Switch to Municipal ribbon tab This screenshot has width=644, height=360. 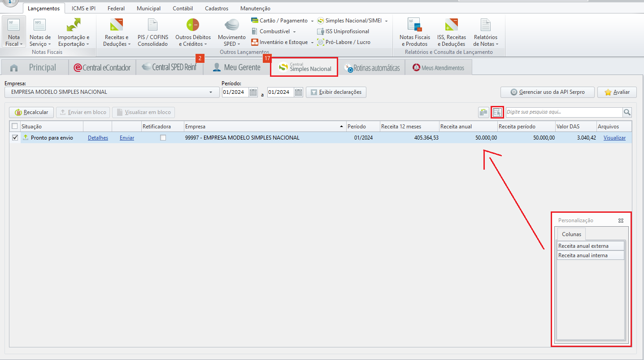click(148, 9)
